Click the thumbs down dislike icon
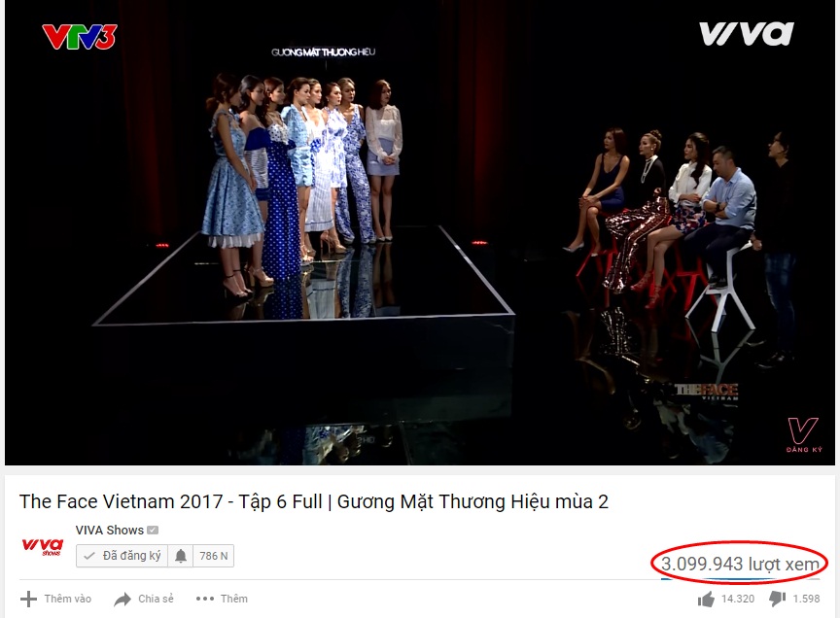The image size is (840, 618). pyautogui.click(x=778, y=599)
